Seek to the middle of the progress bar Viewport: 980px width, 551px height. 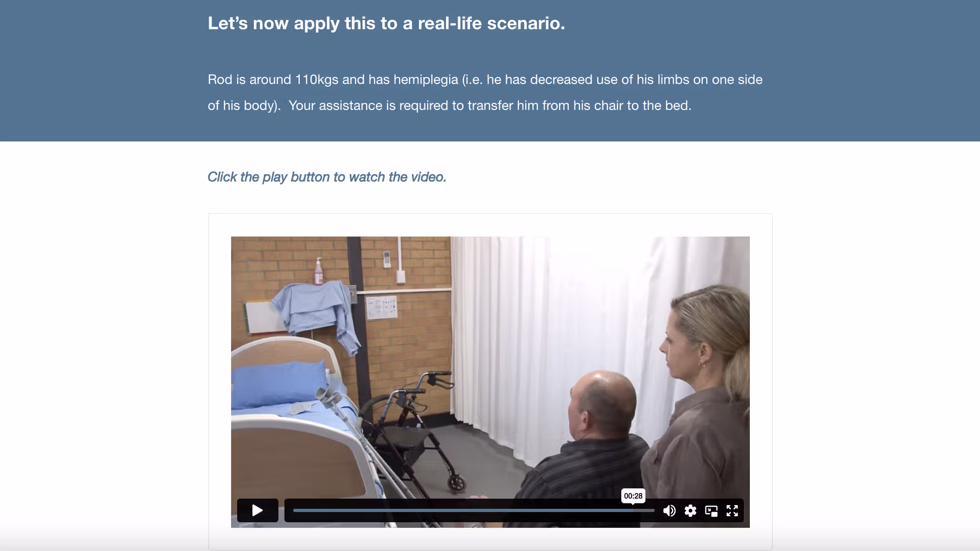tap(474, 510)
